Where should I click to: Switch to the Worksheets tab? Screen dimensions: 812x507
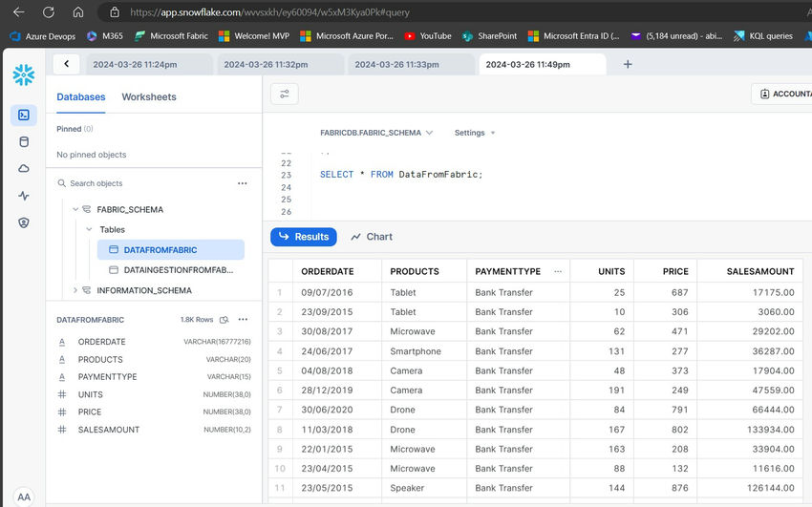click(x=149, y=97)
